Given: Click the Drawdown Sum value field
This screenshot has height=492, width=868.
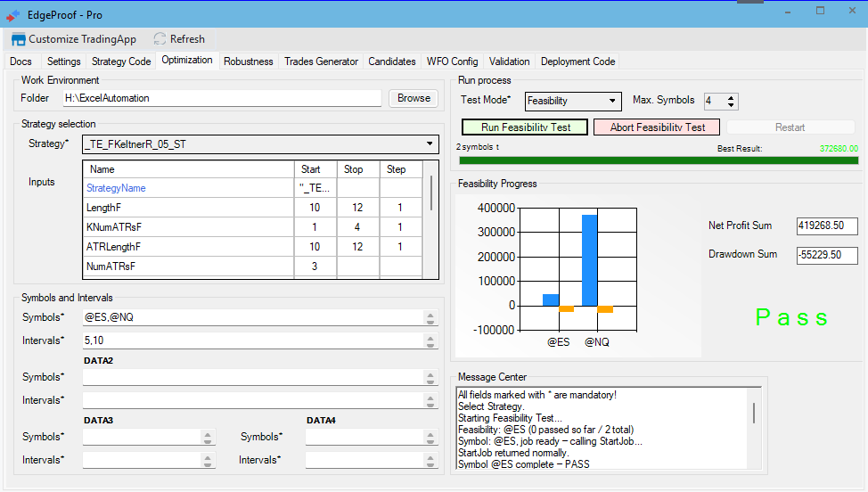Looking at the screenshot, I should point(827,255).
